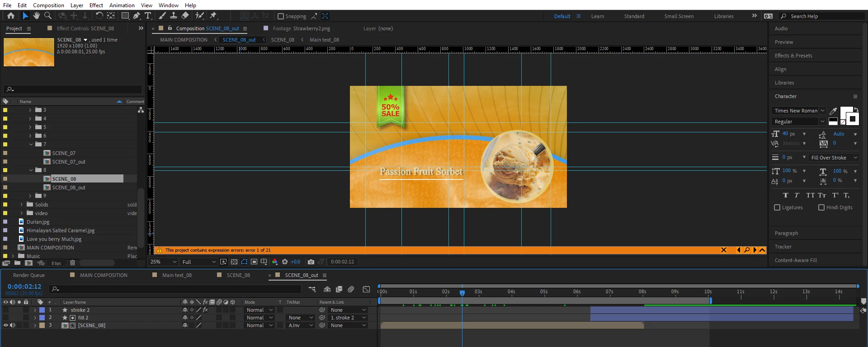The height and width of the screenshot is (347, 868).
Task: Select the Brush tool
Action: point(162,16)
